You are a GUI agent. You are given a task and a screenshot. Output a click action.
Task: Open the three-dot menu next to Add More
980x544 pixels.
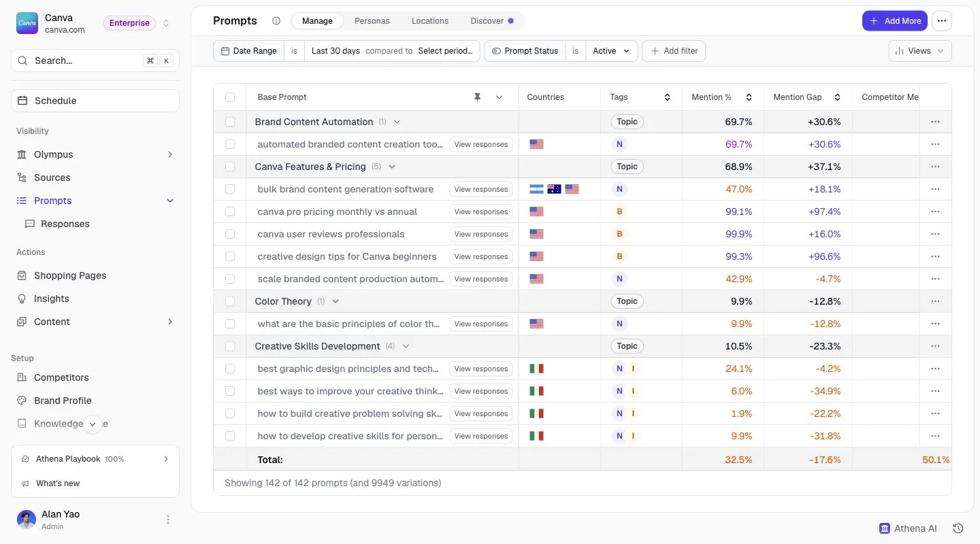point(942,21)
